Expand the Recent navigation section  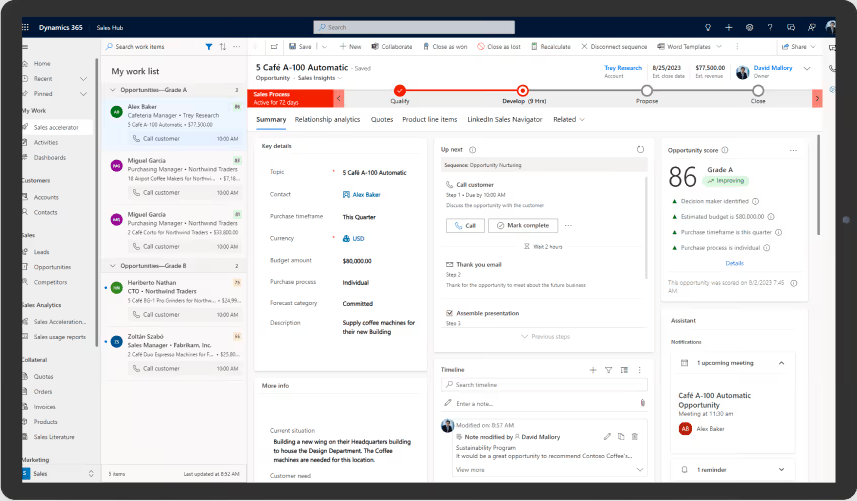[84, 79]
